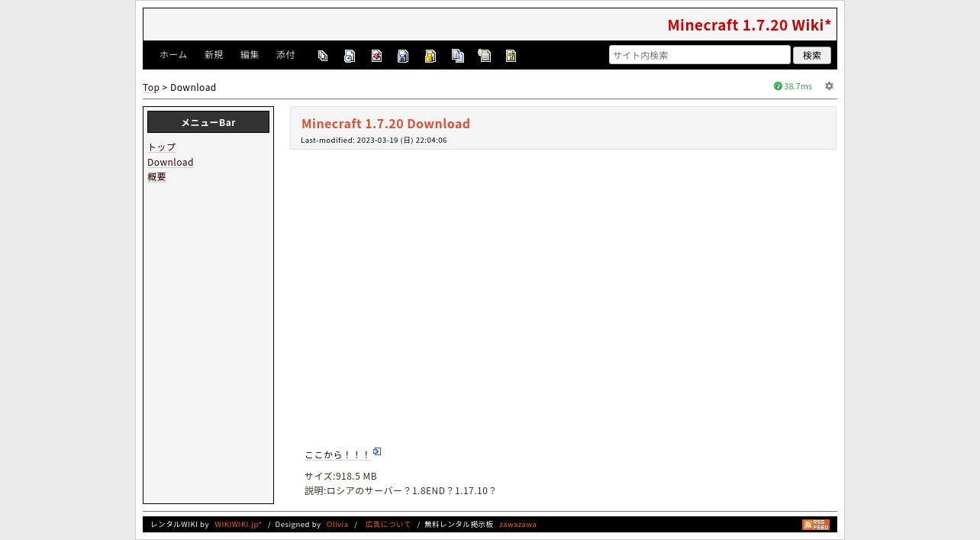This screenshot has width=980, height=540.
Task: Click the 検索 search button
Action: [x=812, y=55]
